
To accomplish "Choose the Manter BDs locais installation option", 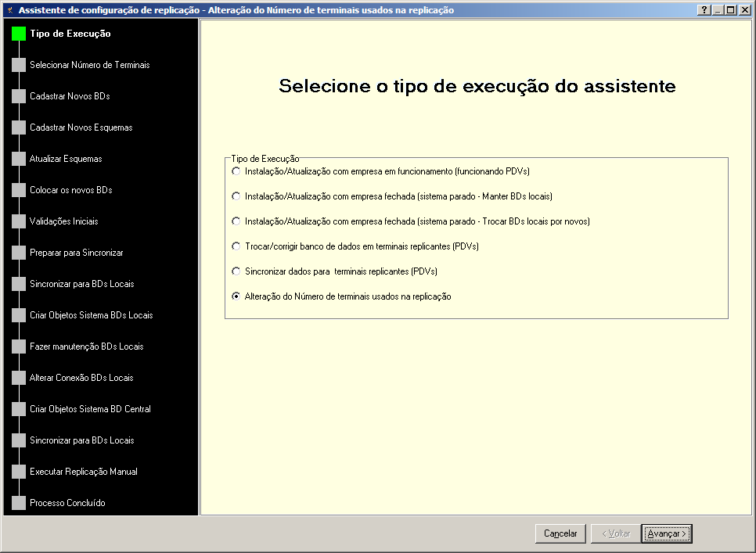I will pyautogui.click(x=236, y=196).
